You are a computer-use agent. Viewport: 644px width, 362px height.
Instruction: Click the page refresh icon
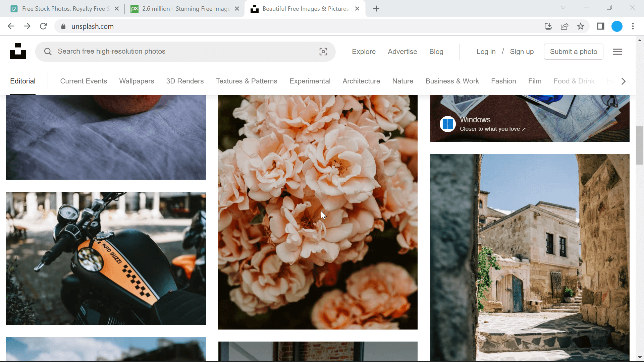[43, 26]
